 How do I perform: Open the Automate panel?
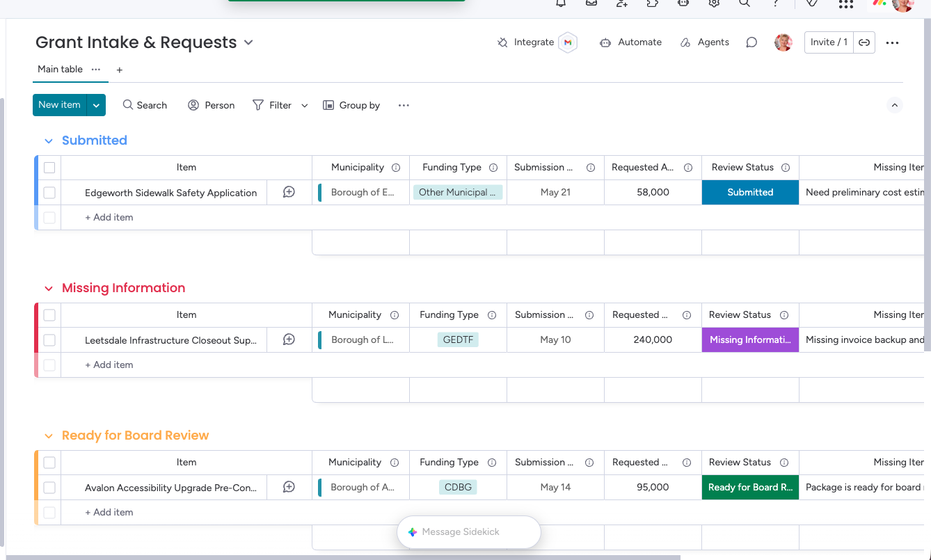pos(630,42)
